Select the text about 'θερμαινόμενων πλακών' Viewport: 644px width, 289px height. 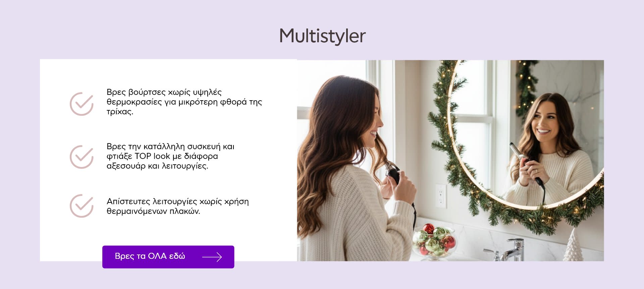(x=178, y=206)
